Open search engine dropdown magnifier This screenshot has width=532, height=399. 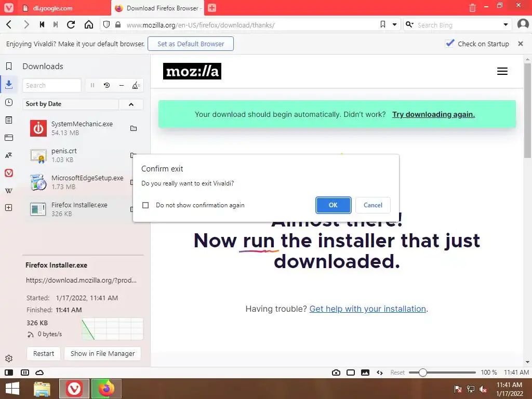point(409,24)
